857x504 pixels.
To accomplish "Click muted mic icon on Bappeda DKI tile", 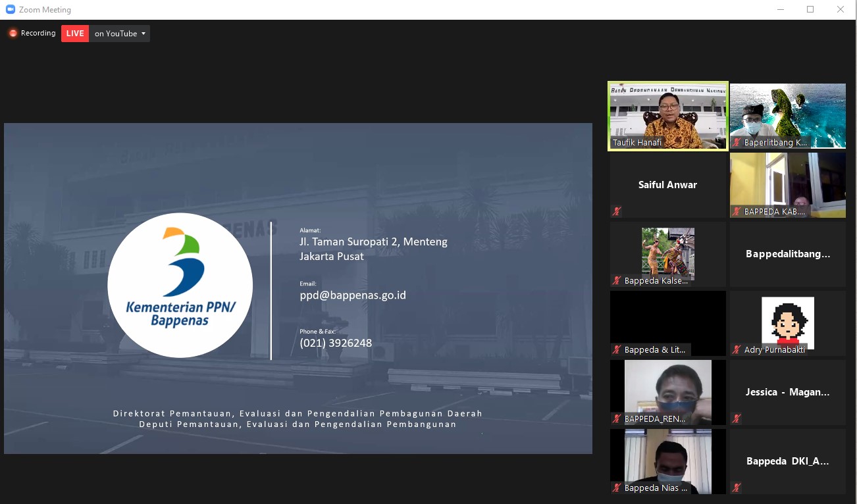I will click(x=737, y=488).
